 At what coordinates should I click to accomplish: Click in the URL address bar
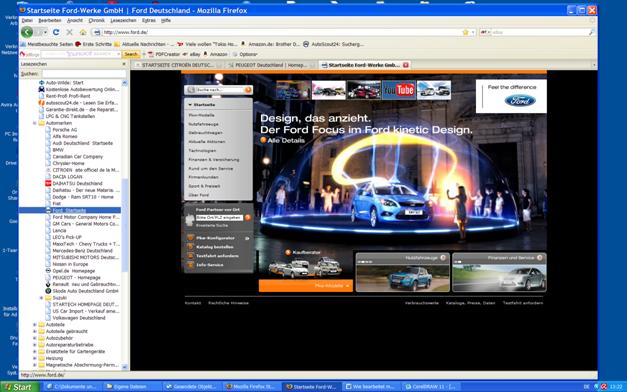coord(280,32)
